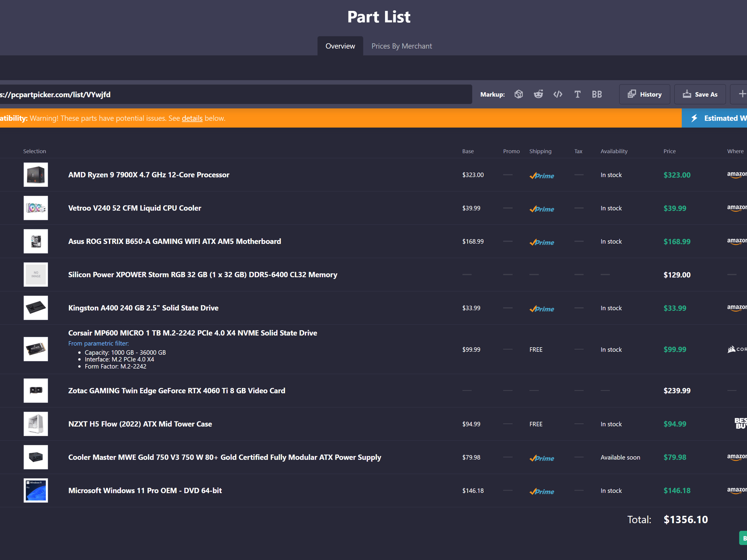
Task: Click the Windows 11 Pro thumbnail
Action: [x=36, y=490]
